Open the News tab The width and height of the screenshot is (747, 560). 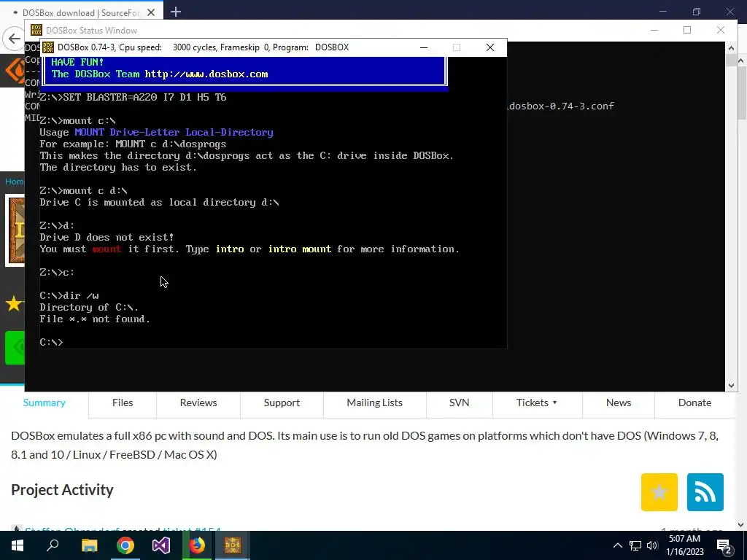pos(619,402)
